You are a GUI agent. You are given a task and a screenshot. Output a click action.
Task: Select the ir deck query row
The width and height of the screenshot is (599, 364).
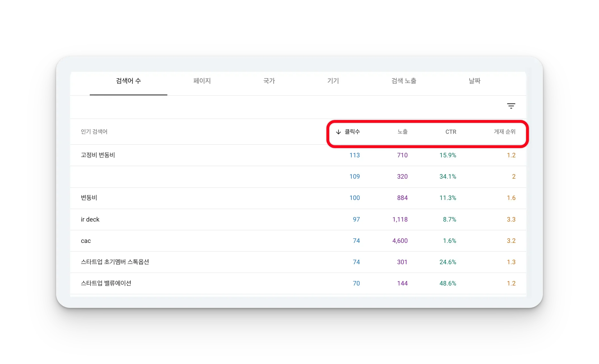point(298,219)
